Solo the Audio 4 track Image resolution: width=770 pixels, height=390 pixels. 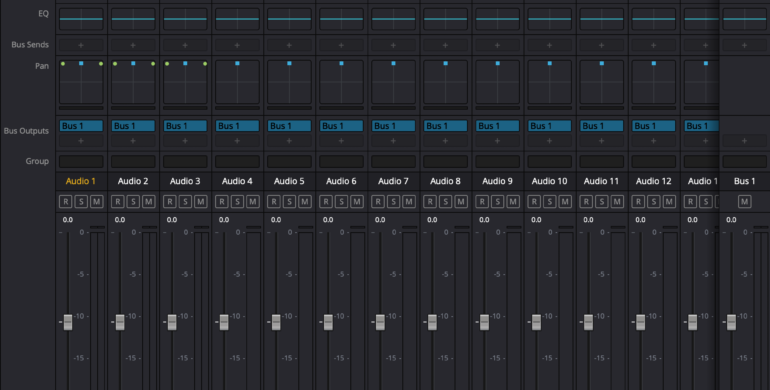(237, 201)
